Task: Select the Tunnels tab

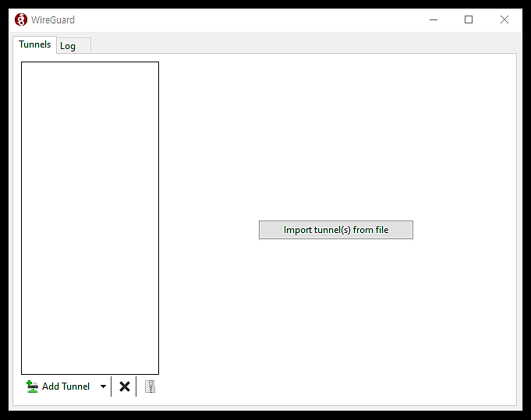Action: click(x=34, y=44)
